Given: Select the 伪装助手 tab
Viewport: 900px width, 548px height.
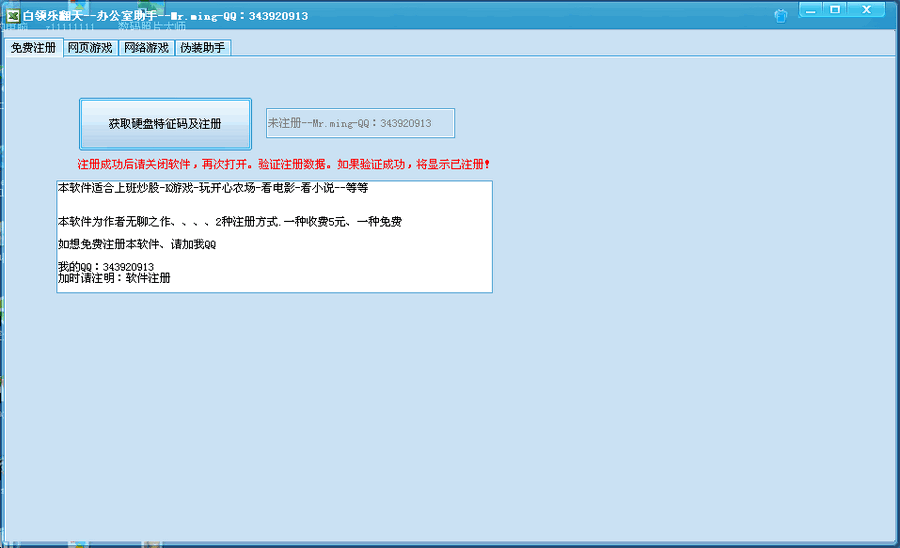Looking at the screenshot, I should (x=203, y=48).
